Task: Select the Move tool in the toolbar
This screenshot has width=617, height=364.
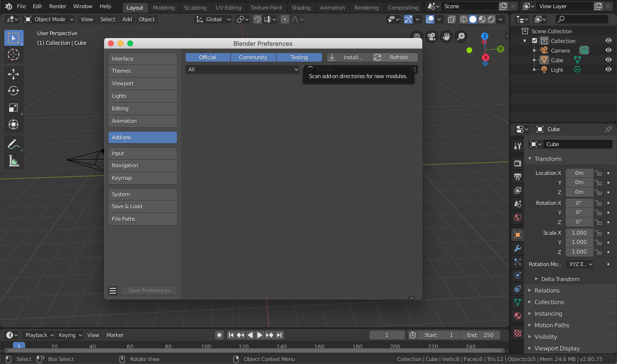Action: click(13, 73)
